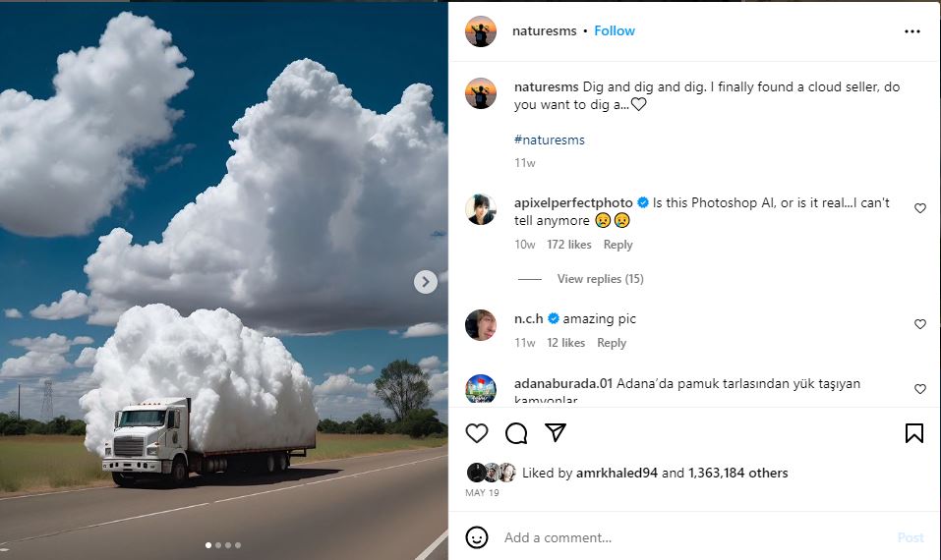941x560 pixels.
Task: Share the post with paper plane icon
Action: point(556,433)
